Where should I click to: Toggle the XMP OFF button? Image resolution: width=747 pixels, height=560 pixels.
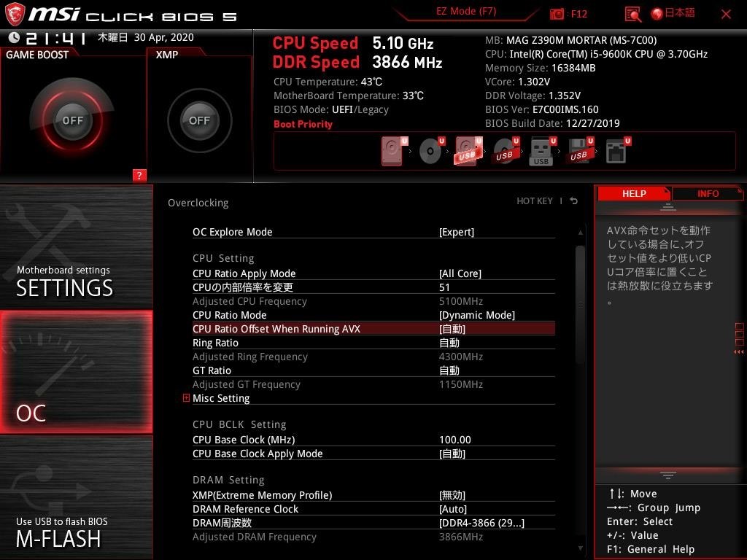199,120
